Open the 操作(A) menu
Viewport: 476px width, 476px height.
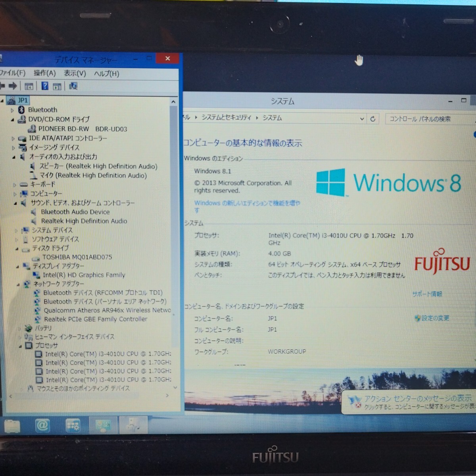click(44, 73)
